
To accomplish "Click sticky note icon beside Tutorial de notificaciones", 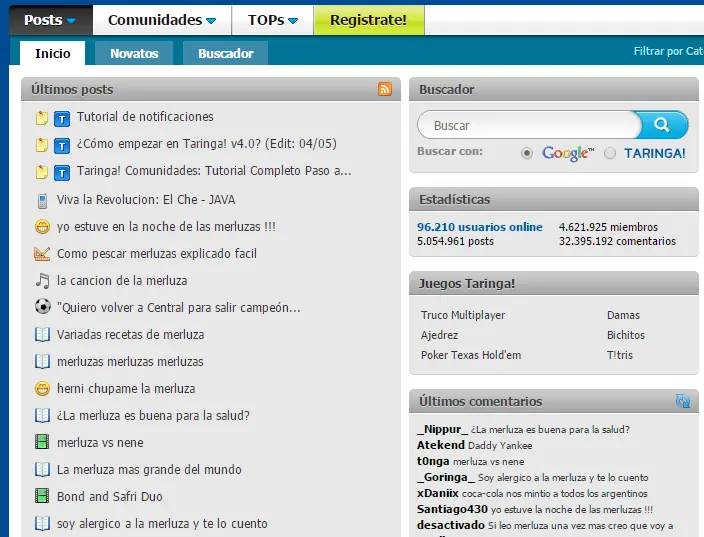I will [42, 118].
